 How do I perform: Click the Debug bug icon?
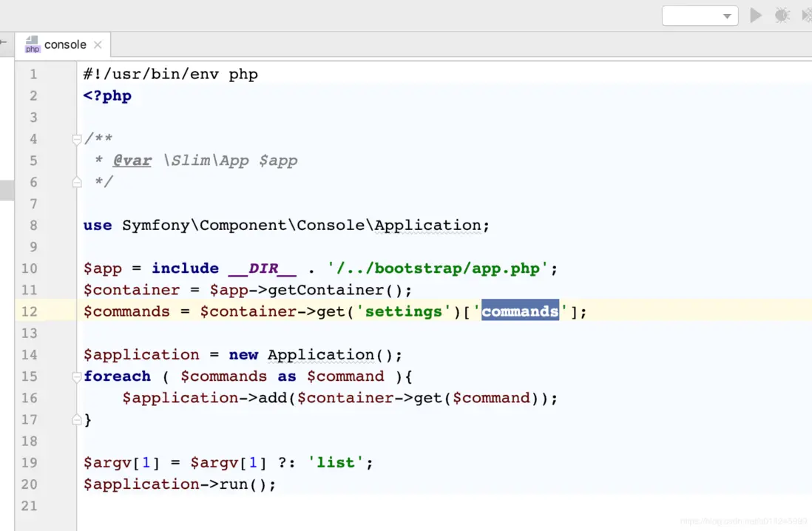(782, 16)
